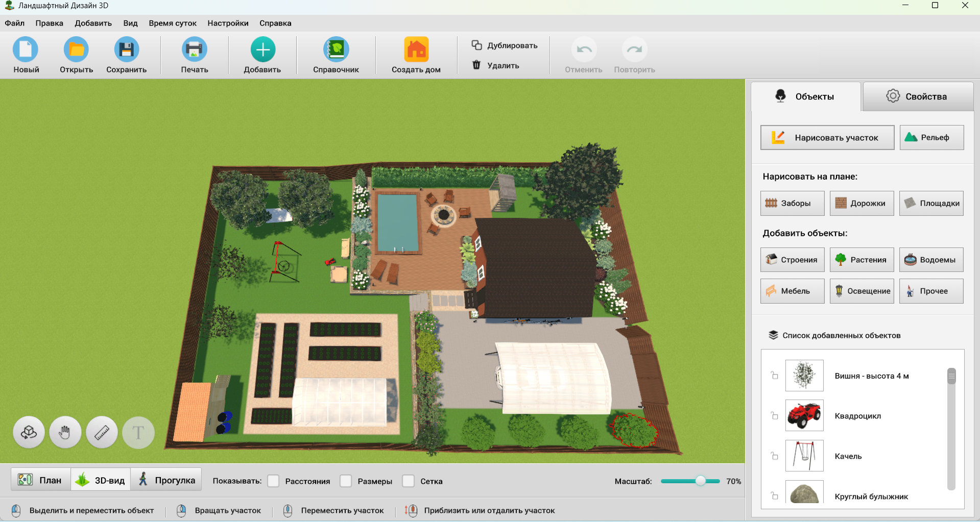This screenshot has width=980, height=522.
Task: Switch to the Свойства tab
Action: tap(918, 96)
